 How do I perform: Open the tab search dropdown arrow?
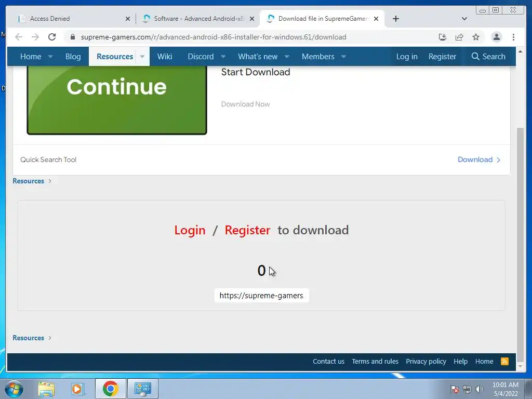(x=464, y=19)
